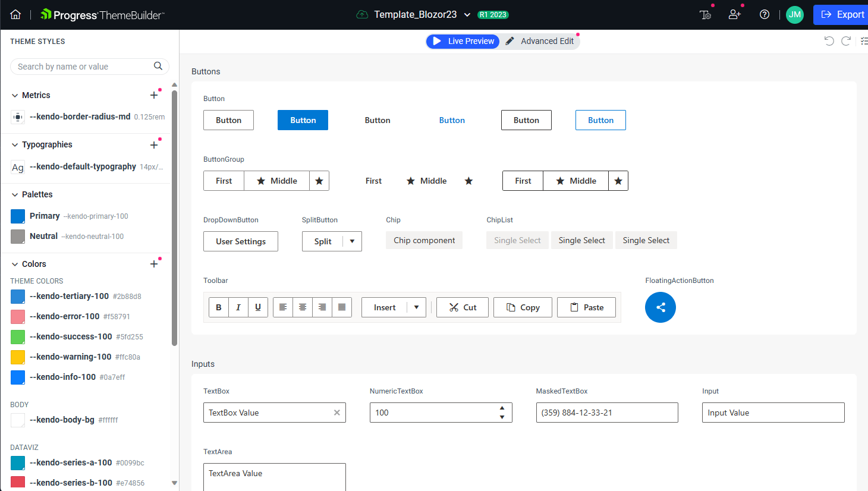
Task: Click the Export button
Action: [x=841, y=14]
